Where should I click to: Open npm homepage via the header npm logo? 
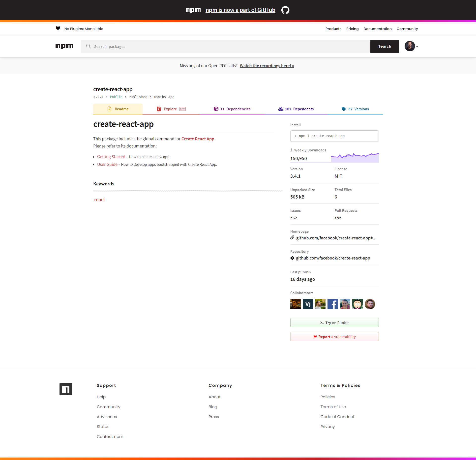click(64, 46)
